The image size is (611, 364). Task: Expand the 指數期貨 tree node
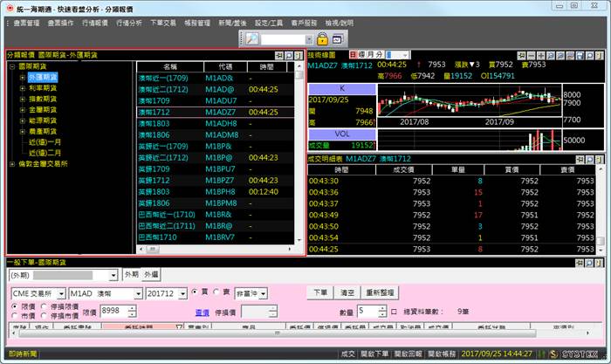click(x=23, y=99)
